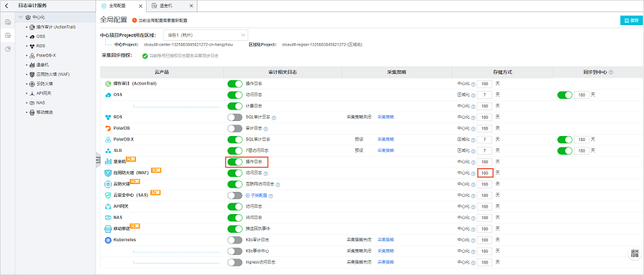The image size is (644, 275).
Task: Click the RDS icon in the product table
Action: tap(109, 117)
